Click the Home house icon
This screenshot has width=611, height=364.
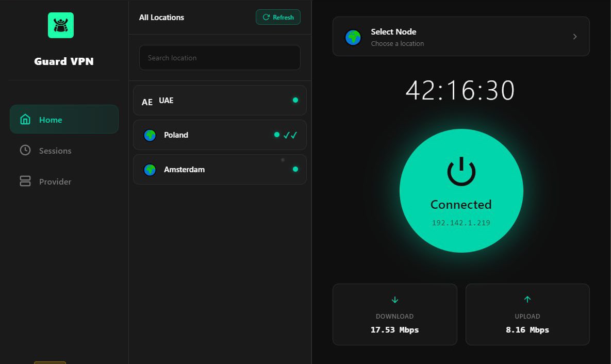pyautogui.click(x=25, y=119)
